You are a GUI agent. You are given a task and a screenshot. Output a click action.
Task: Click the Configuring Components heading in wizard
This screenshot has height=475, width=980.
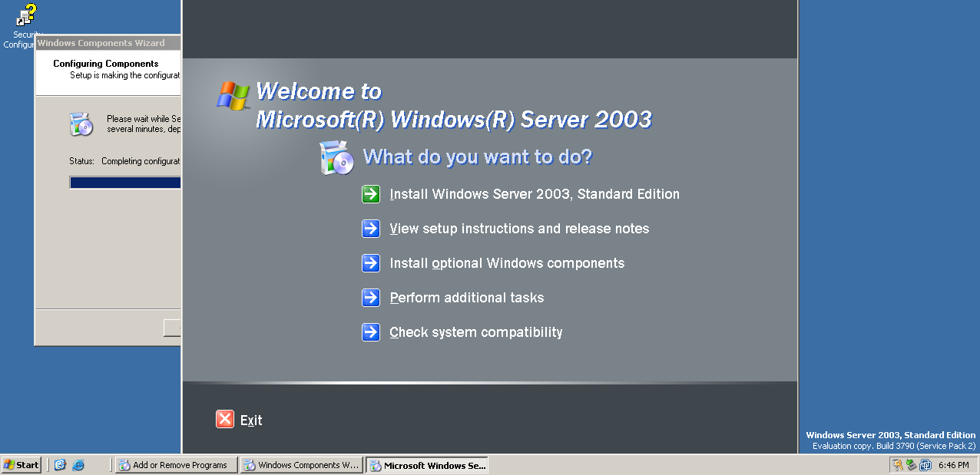(106, 64)
